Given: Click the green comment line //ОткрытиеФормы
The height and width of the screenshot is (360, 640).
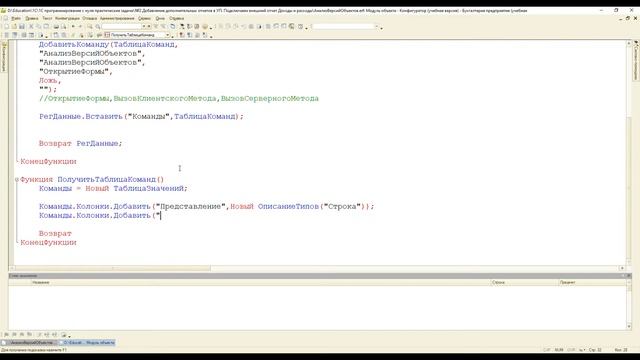Looking at the screenshot, I should [x=179, y=99].
